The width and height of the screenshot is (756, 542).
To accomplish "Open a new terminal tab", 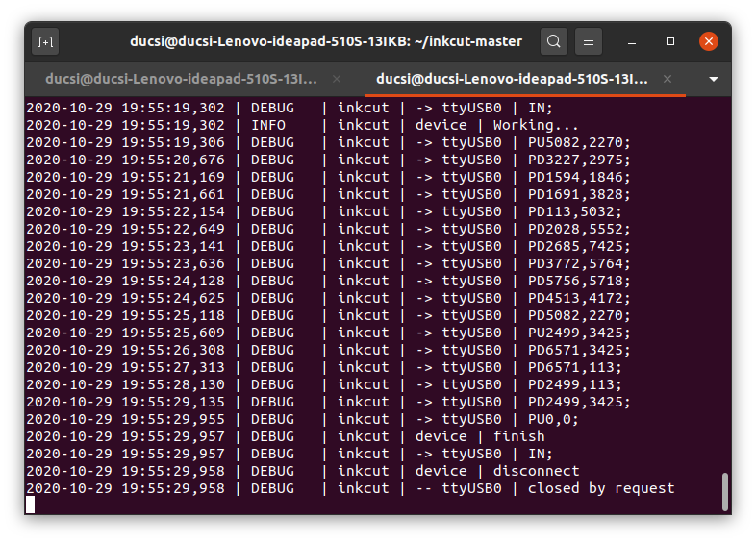I will coord(45,41).
